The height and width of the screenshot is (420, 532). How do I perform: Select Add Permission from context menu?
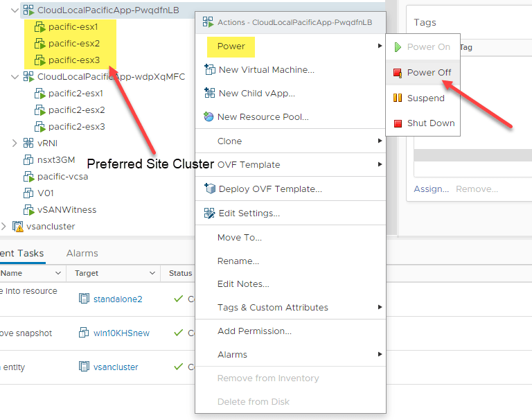(254, 331)
